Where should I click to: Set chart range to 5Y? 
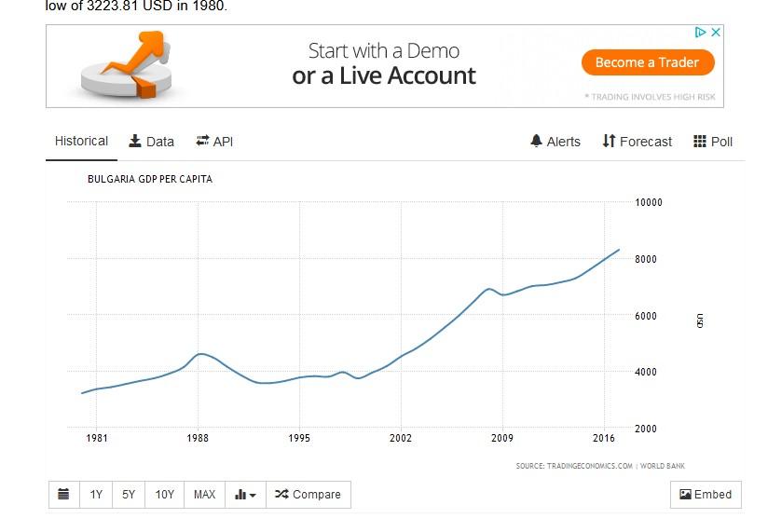coord(129,495)
